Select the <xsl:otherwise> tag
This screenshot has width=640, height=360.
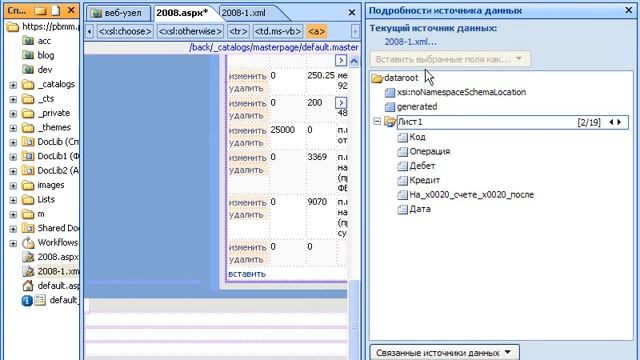(x=190, y=31)
